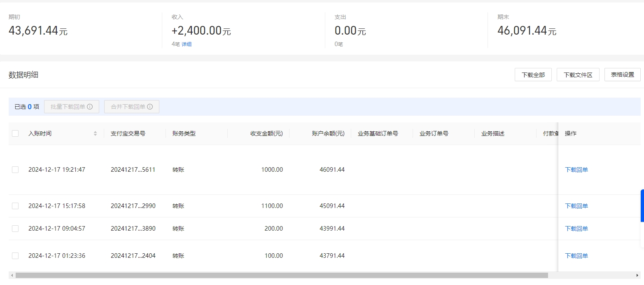The width and height of the screenshot is (644, 285).
Task: Click the account balance cell 43791.44
Action: click(332, 256)
